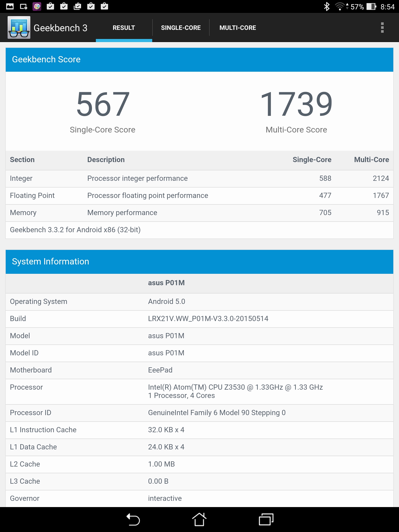This screenshot has height=532, width=399.
Task: Tap the Memory performance row
Action: [x=199, y=213]
